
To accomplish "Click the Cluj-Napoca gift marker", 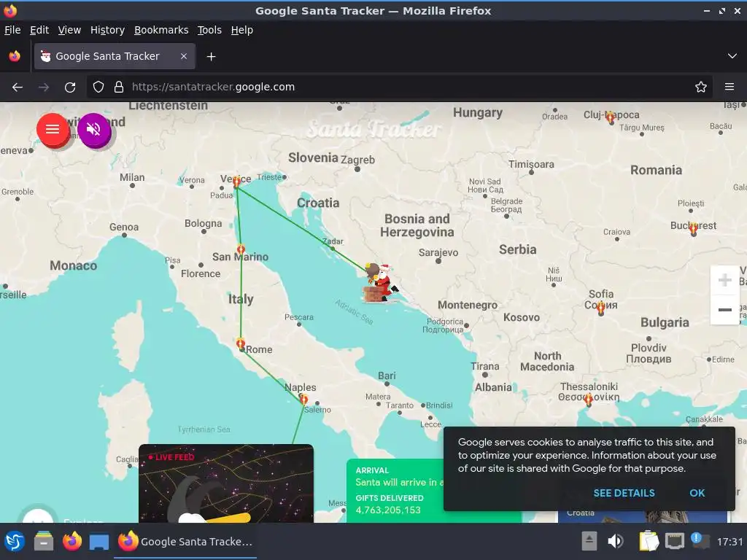I will (611, 117).
